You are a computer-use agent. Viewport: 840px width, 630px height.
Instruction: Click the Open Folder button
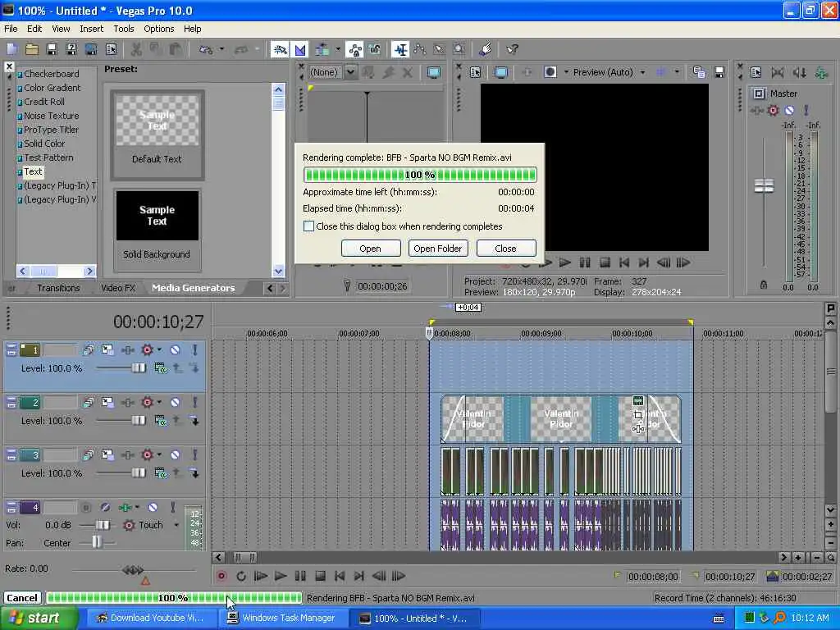(x=438, y=249)
